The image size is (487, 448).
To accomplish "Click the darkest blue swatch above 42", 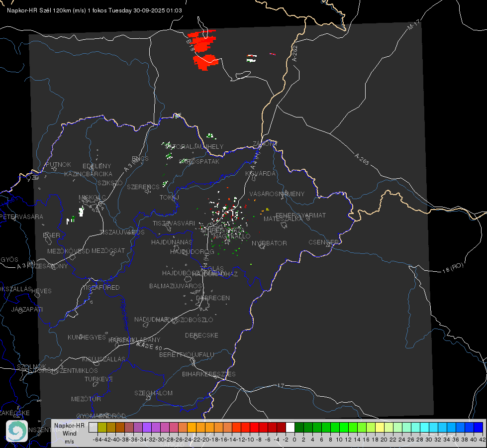I will coord(479,428).
